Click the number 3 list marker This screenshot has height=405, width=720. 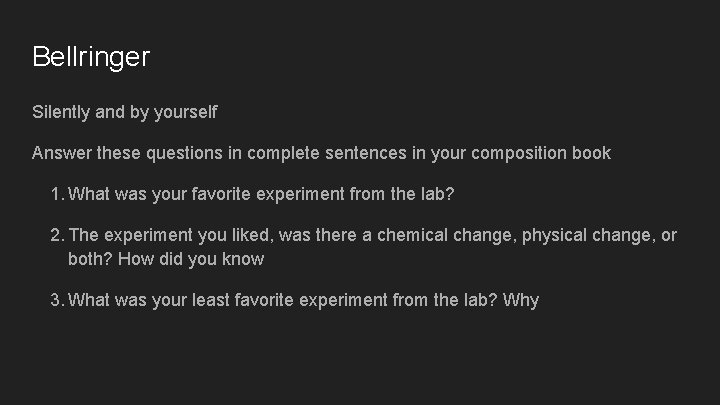click(57, 300)
